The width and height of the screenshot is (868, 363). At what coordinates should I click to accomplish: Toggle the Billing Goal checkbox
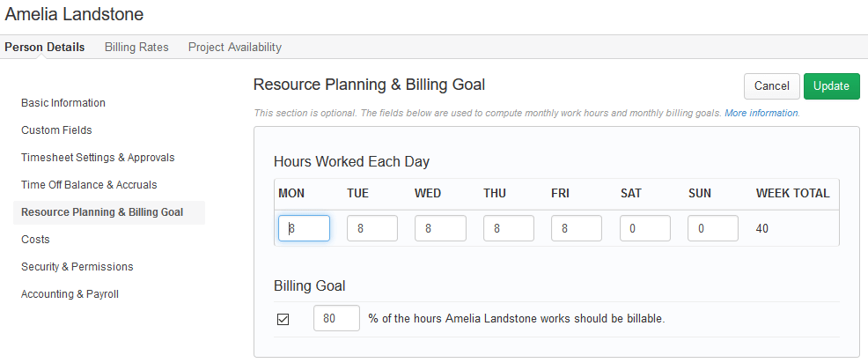[283, 319]
